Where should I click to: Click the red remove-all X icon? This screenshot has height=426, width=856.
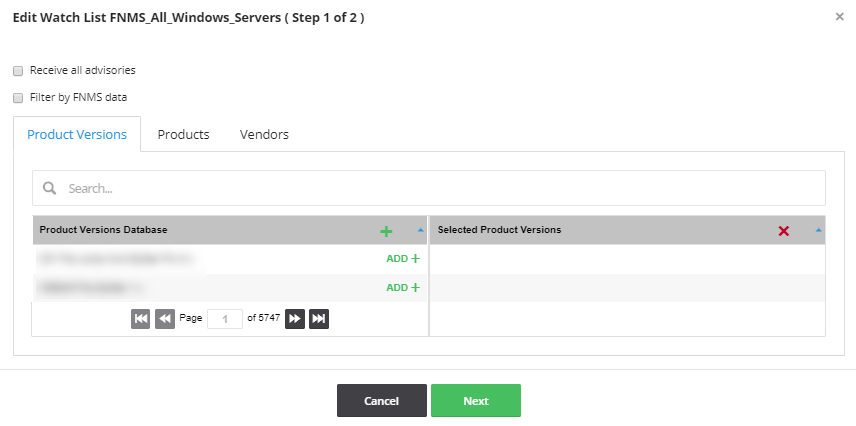[783, 231]
